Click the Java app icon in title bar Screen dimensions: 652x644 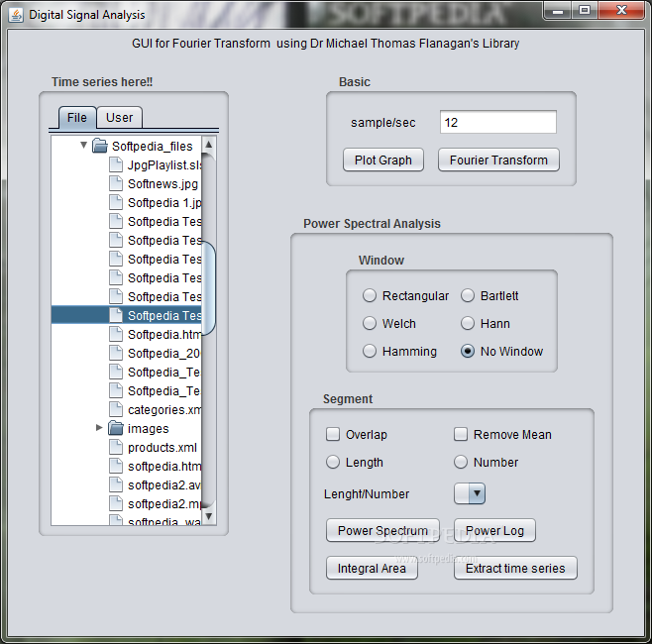click(x=16, y=15)
